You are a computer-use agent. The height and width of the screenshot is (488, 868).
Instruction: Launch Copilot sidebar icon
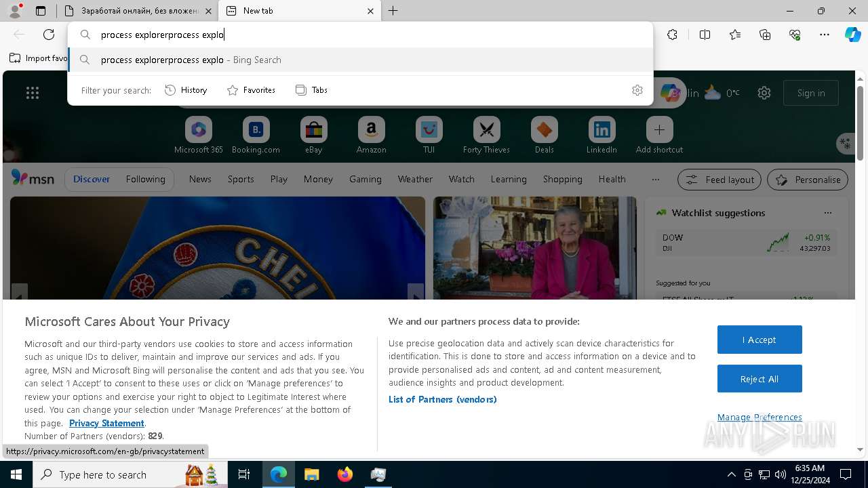click(852, 35)
